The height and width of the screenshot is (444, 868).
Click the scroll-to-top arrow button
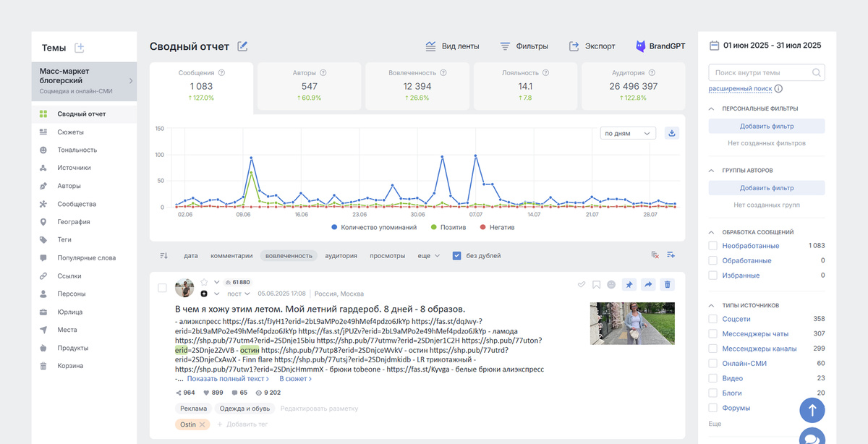812,410
